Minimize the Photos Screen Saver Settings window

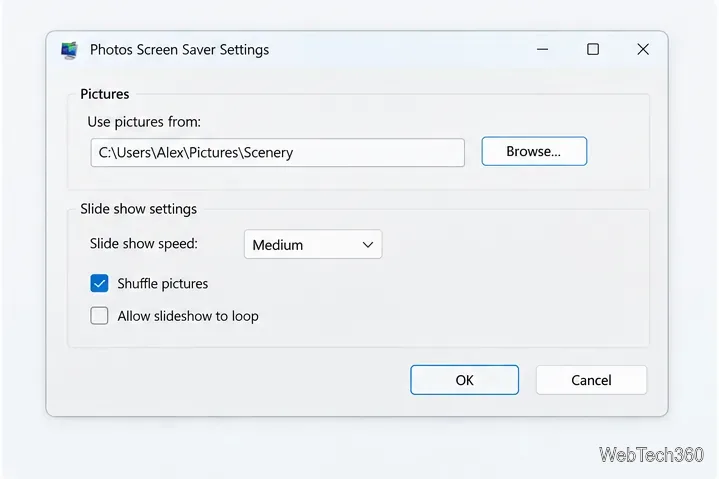[x=542, y=49]
